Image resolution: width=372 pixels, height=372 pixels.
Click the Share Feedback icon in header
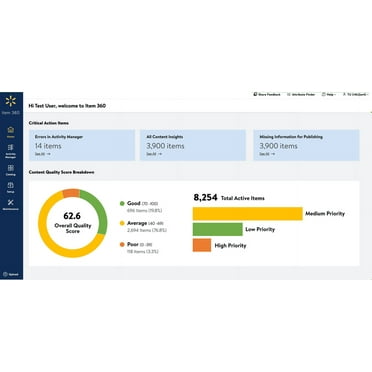[255, 94]
